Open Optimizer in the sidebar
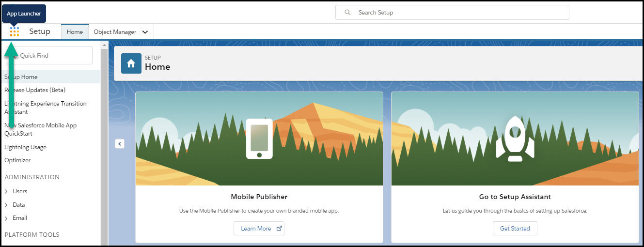Screen dimensions: 644x247 coord(17,160)
